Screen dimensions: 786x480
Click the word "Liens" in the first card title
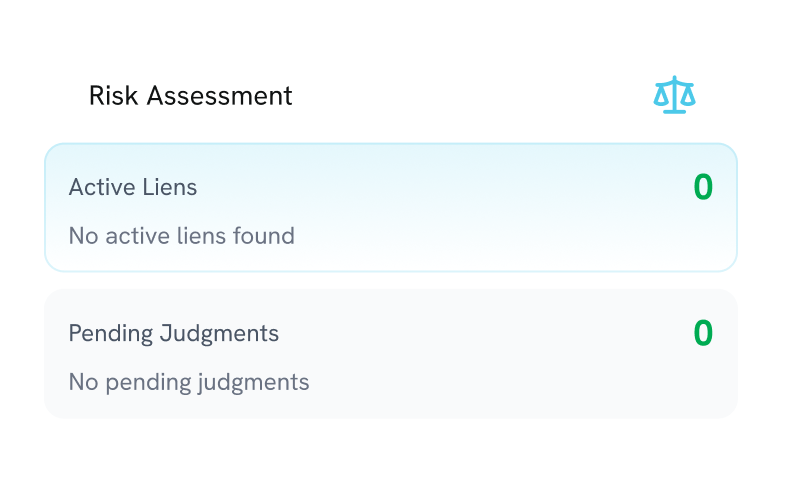point(171,187)
